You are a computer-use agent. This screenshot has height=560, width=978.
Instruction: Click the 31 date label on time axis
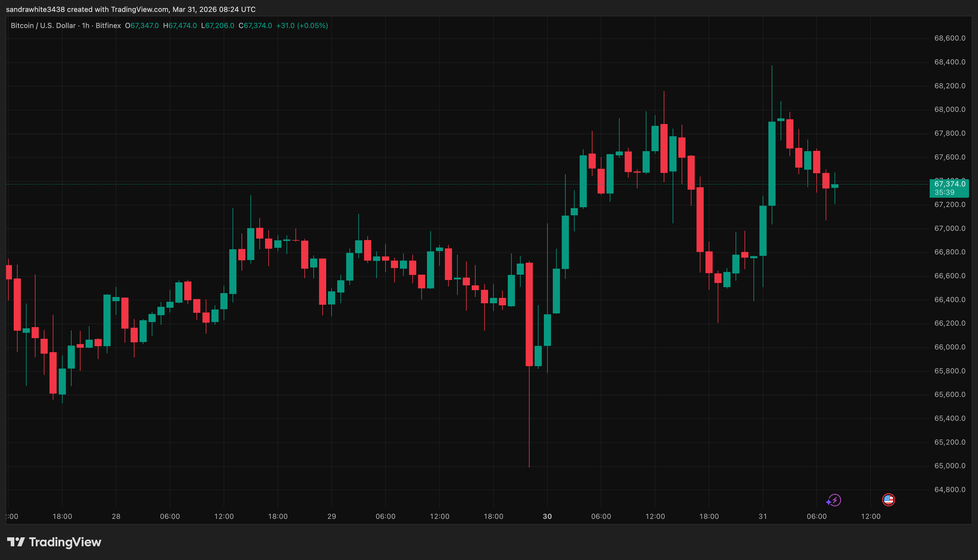coord(763,516)
